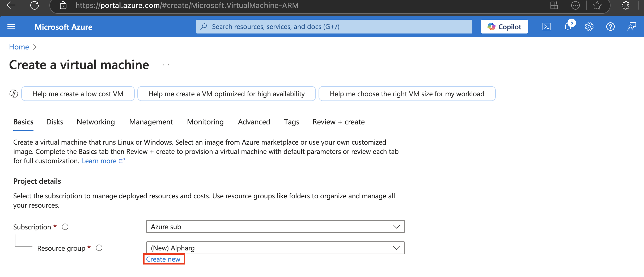Open the feedback person icon

pyautogui.click(x=632, y=27)
